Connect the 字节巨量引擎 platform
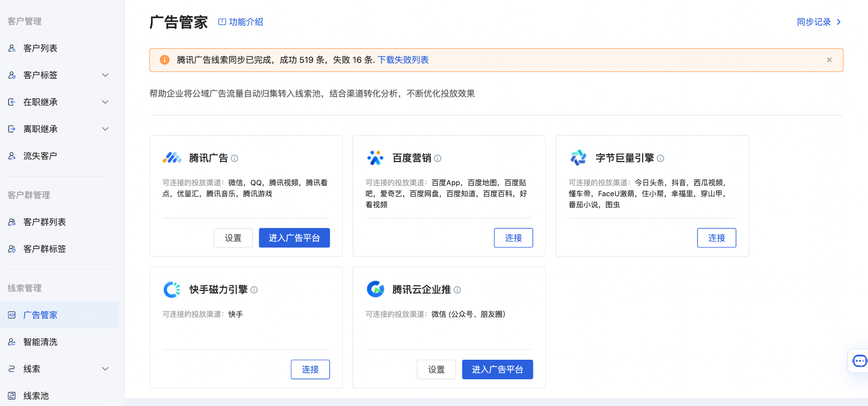This screenshot has width=868, height=406. 717,238
